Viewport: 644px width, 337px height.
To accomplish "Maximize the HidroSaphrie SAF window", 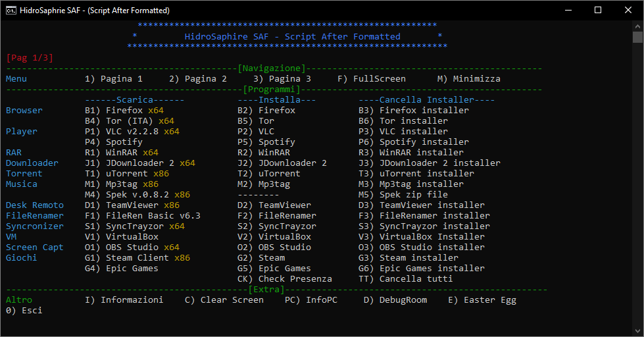I will [x=598, y=11].
